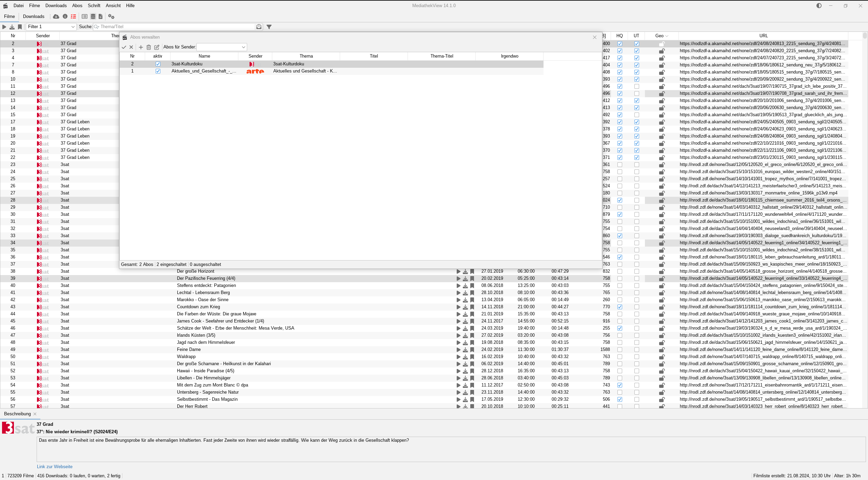The image size is (868, 480).
Task: Sort Abos by the Name column header
Action: (x=204, y=56)
